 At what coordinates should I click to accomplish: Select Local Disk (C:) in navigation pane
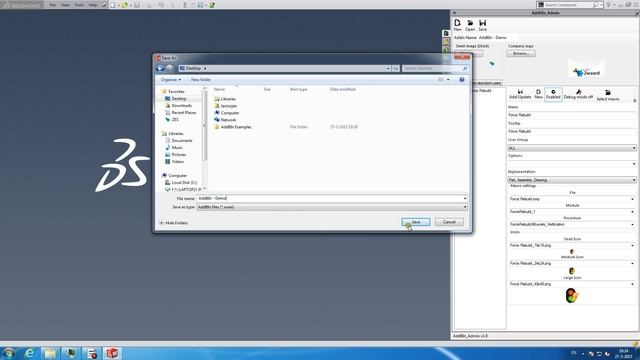pos(184,182)
